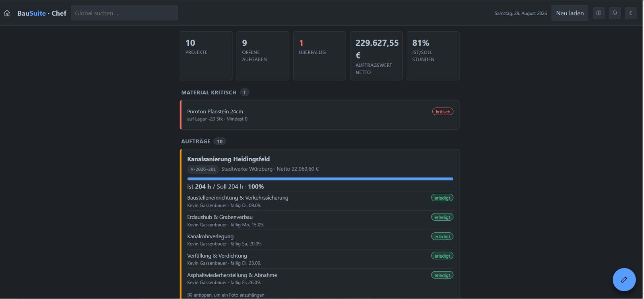Screen dimensions: 644x299
Task: Click order number tag A-2026-201
Action: tap(203, 169)
